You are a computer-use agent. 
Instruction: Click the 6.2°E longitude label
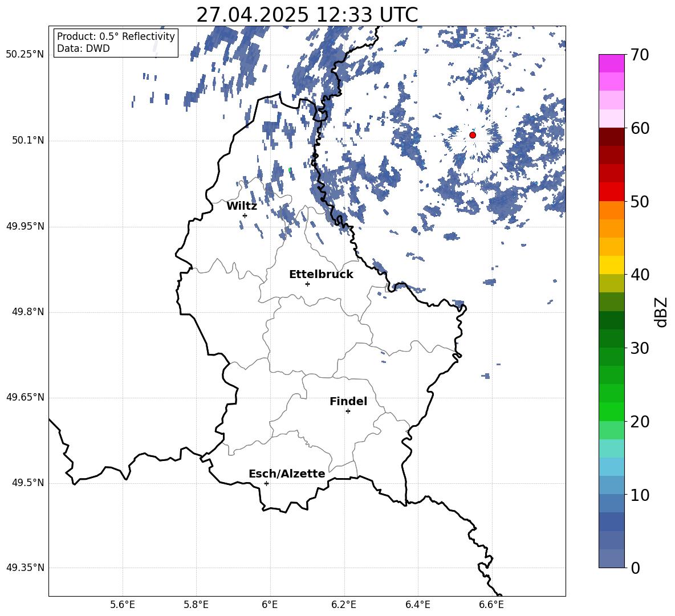tap(344, 605)
